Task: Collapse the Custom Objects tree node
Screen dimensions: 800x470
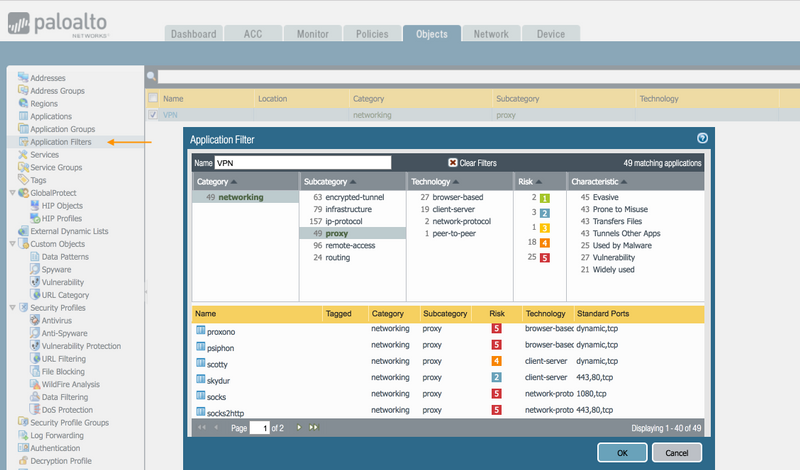Action: tap(11, 243)
